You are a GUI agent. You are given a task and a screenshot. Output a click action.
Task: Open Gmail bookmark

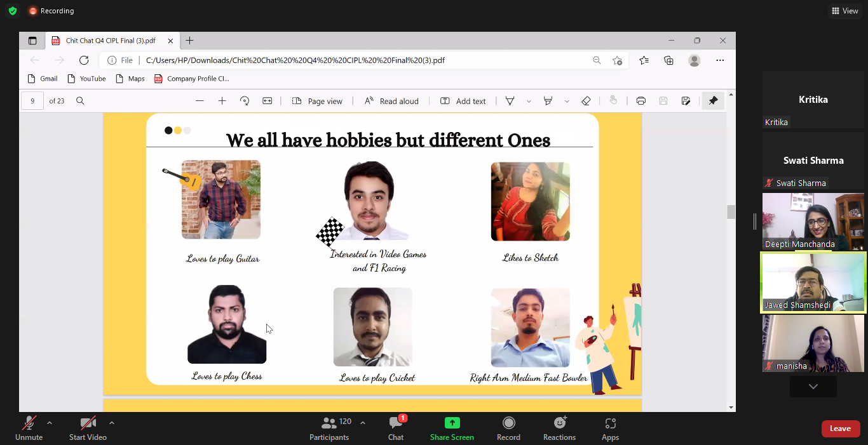(x=43, y=79)
